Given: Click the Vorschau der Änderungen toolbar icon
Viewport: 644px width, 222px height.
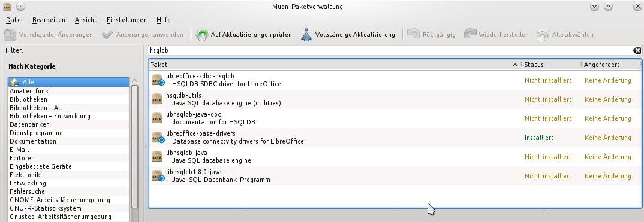Looking at the screenshot, I should point(10,34).
